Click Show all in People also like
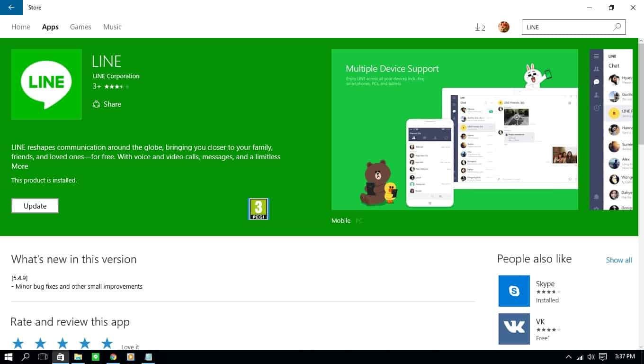 tap(619, 260)
